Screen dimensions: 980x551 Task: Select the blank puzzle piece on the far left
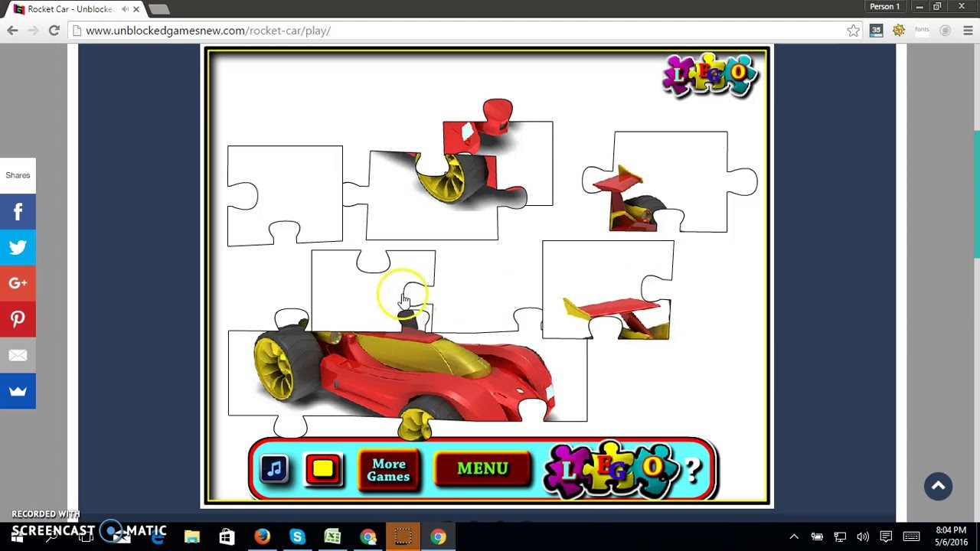(x=285, y=195)
